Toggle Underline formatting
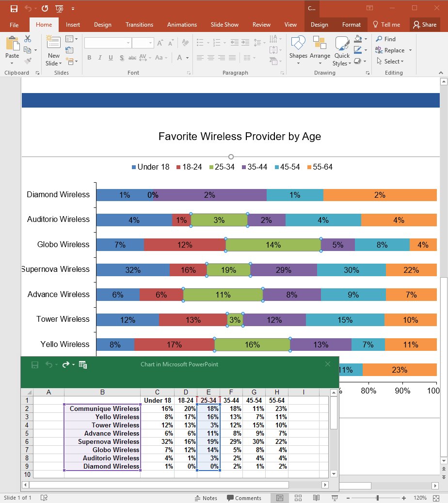448x503 pixels. (x=111, y=58)
